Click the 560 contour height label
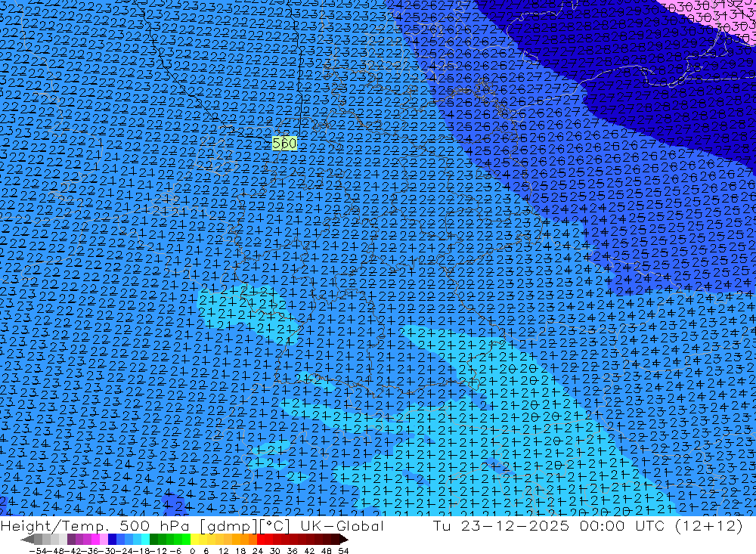Screen dimensions: 756x554 (x=284, y=143)
